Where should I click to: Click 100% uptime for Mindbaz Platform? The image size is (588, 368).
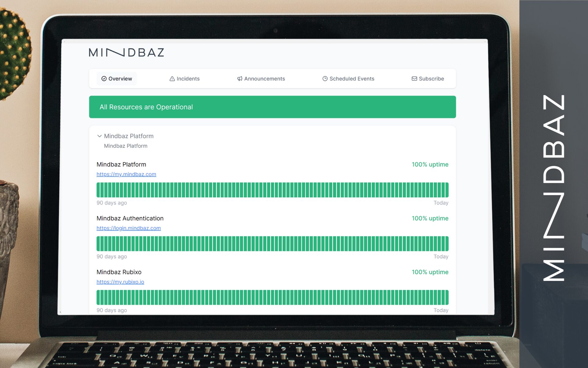(430, 165)
